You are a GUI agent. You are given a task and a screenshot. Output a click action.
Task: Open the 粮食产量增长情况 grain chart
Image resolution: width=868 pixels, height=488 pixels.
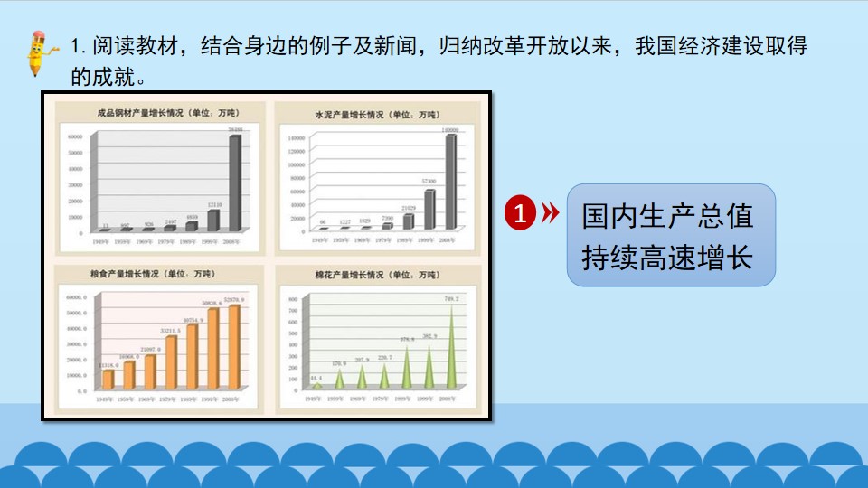click(159, 339)
